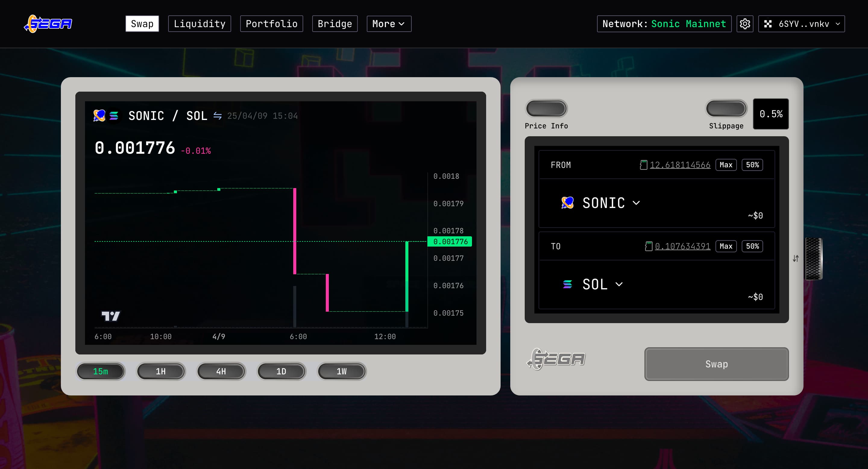Click Max in the TO row
This screenshot has width=868, height=469.
click(x=726, y=246)
